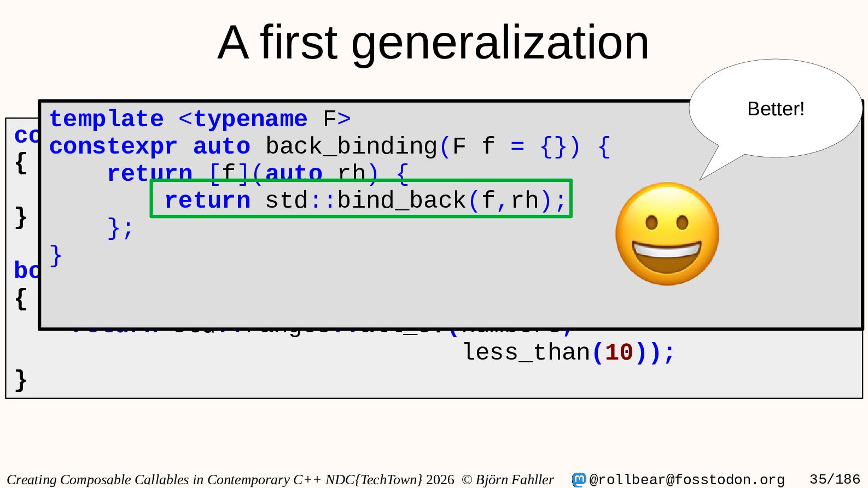Click the 'constexpr auto' keywords in overlay

[x=150, y=146]
